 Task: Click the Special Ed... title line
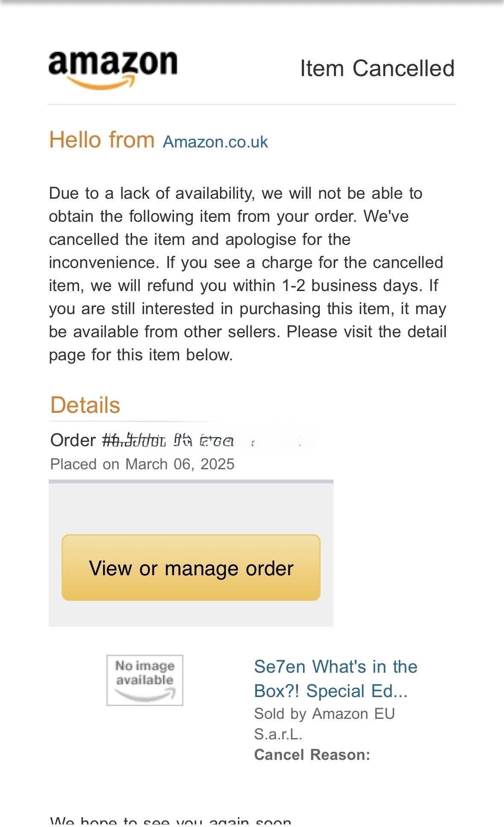pos(330,691)
